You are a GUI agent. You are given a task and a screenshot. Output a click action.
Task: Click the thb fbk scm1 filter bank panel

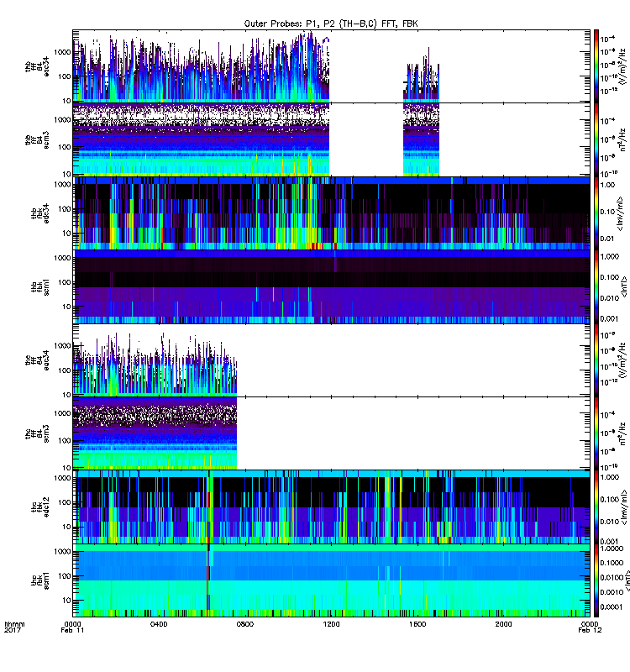pyautogui.click(x=331, y=286)
